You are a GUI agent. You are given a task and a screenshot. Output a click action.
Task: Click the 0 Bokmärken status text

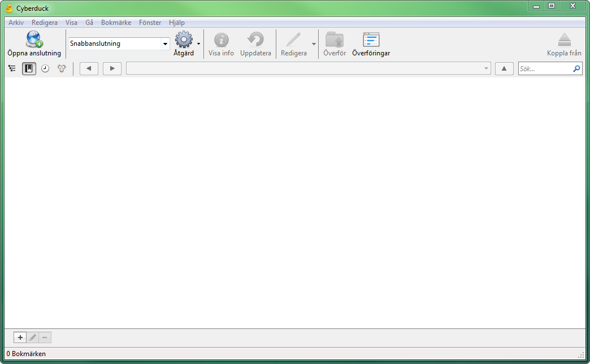[x=26, y=354]
